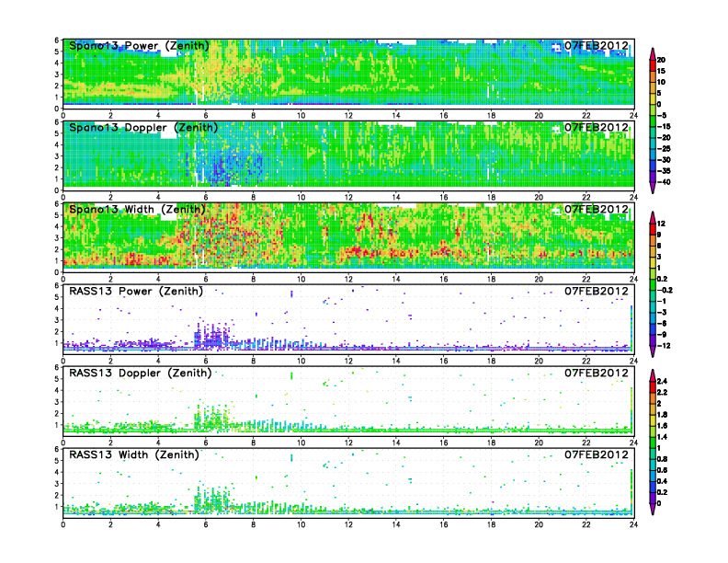728x563 pixels.
Task: Pick the red segment of top colorbar
Action: tap(653, 65)
